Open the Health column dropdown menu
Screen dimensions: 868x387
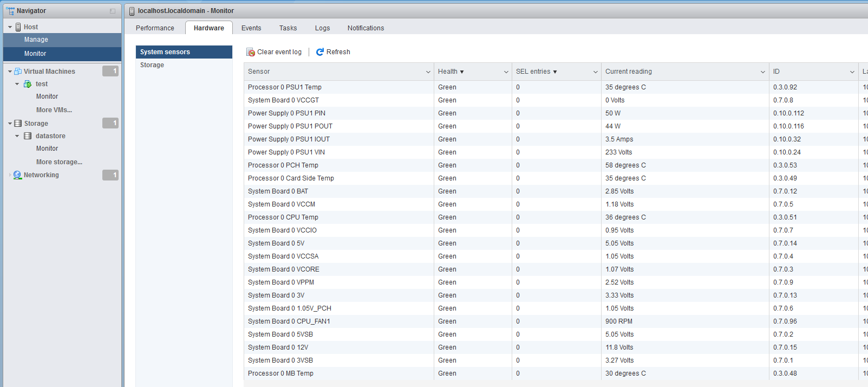(506, 72)
